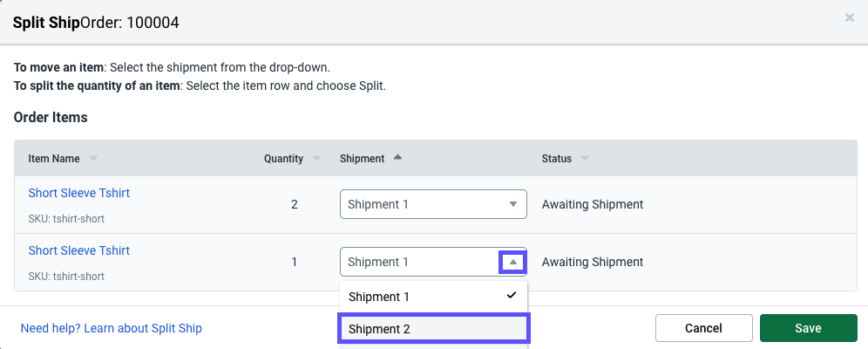868x349 pixels.
Task: Sort by Status column arrow
Action: pos(585,159)
